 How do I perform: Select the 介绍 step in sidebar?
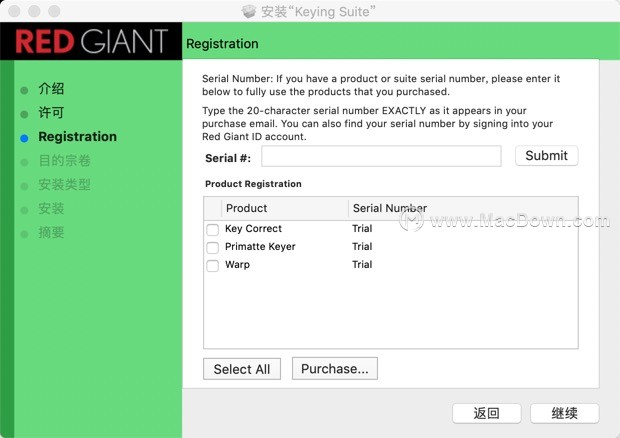tap(51, 89)
